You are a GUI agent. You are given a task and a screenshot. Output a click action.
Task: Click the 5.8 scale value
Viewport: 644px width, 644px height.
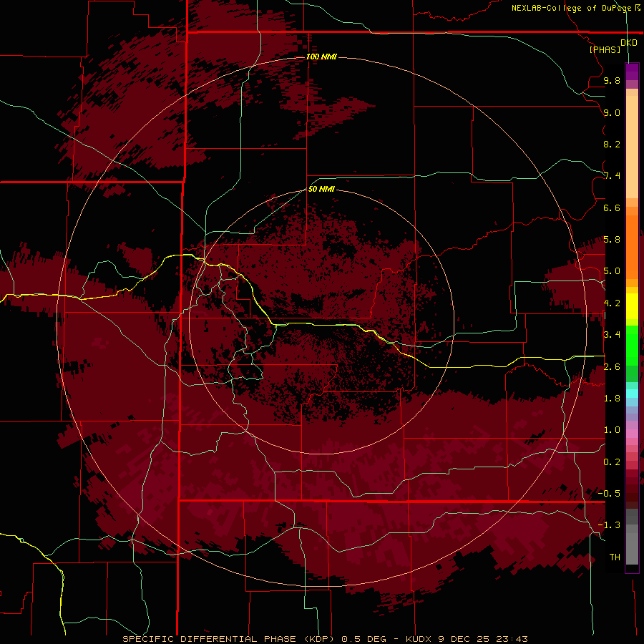(x=612, y=240)
